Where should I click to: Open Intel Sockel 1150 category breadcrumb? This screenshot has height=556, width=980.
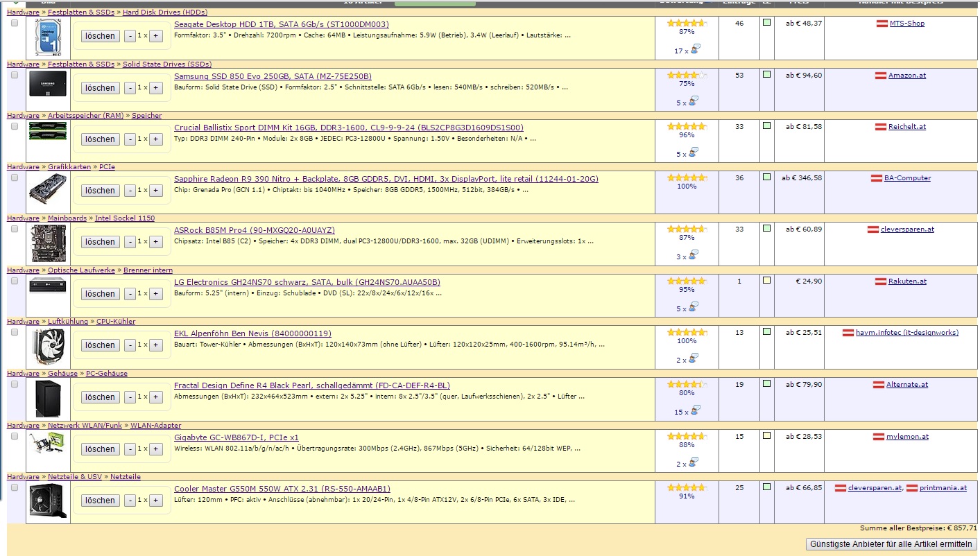click(x=125, y=218)
